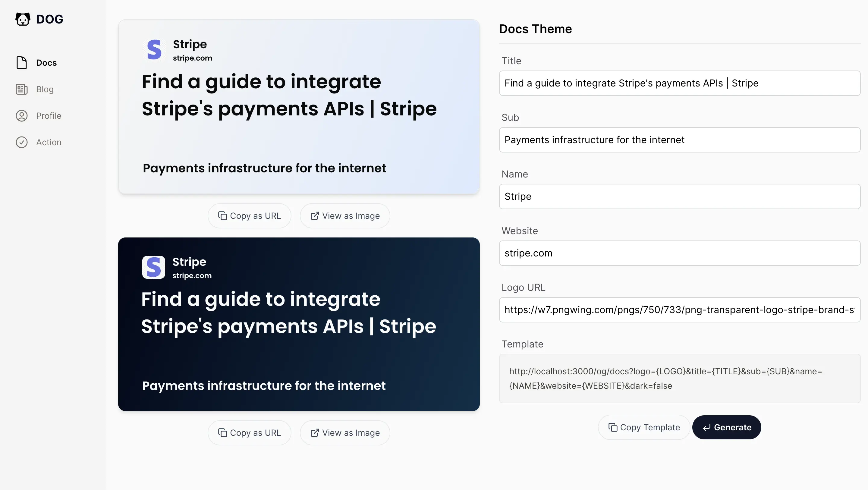
Task: Click the Docs Theme heading
Action: [536, 29]
